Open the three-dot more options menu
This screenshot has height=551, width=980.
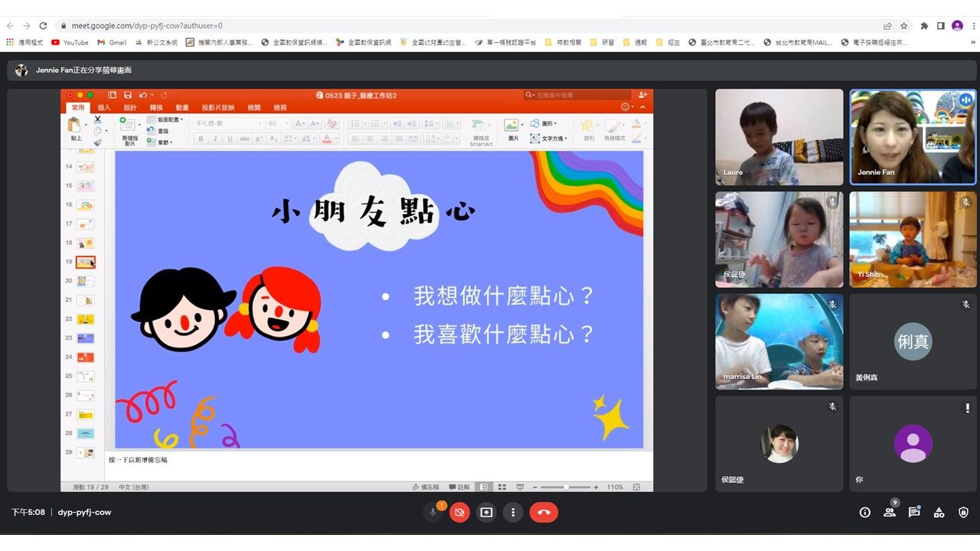pos(513,513)
